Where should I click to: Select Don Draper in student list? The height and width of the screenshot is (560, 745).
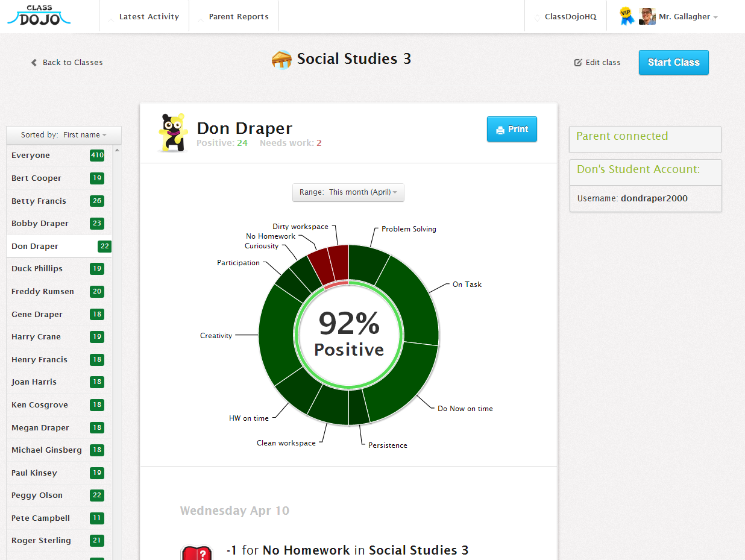coord(58,247)
